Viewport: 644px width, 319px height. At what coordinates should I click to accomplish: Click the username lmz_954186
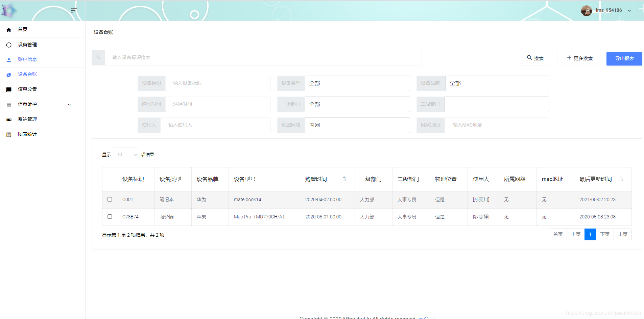609,10
